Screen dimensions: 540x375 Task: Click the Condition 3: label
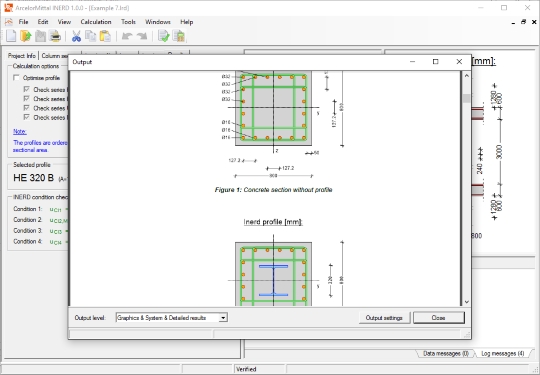(x=28, y=231)
